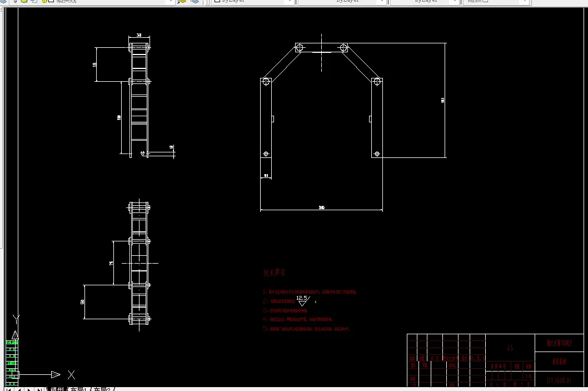Select the bottom-right small hole of front view

(x=377, y=154)
